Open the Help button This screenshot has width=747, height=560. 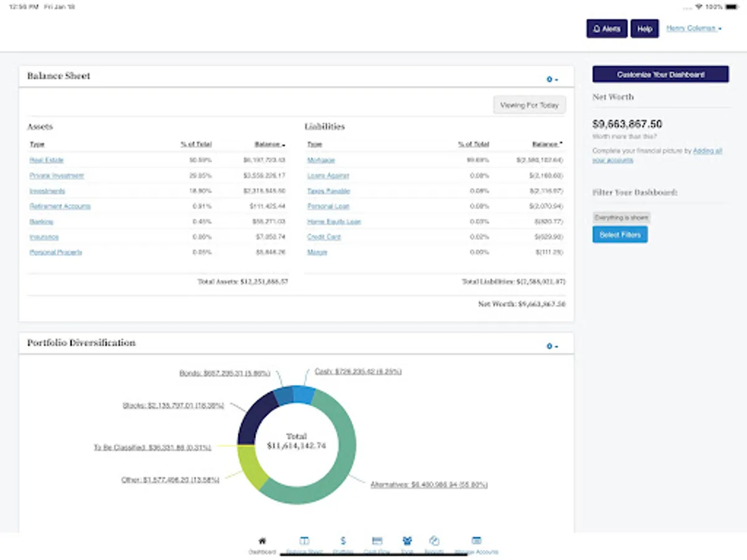click(x=644, y=29)
